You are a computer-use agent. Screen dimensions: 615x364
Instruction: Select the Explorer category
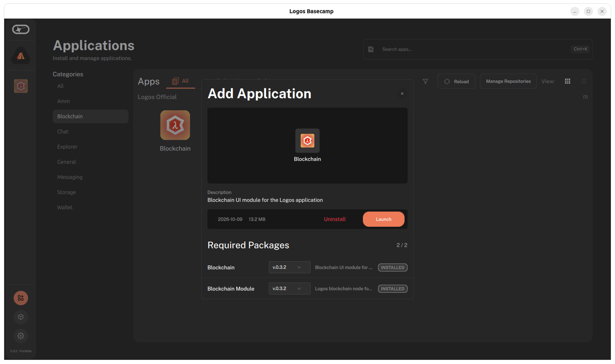tap(91, 147)
